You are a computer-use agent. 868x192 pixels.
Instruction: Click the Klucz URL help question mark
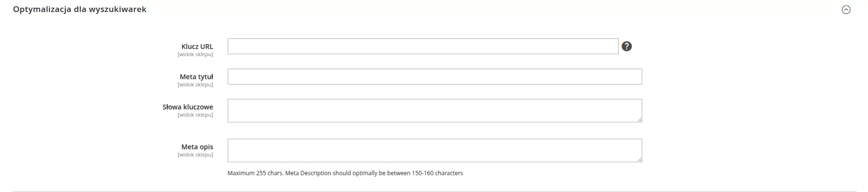[x=626, y=46]
